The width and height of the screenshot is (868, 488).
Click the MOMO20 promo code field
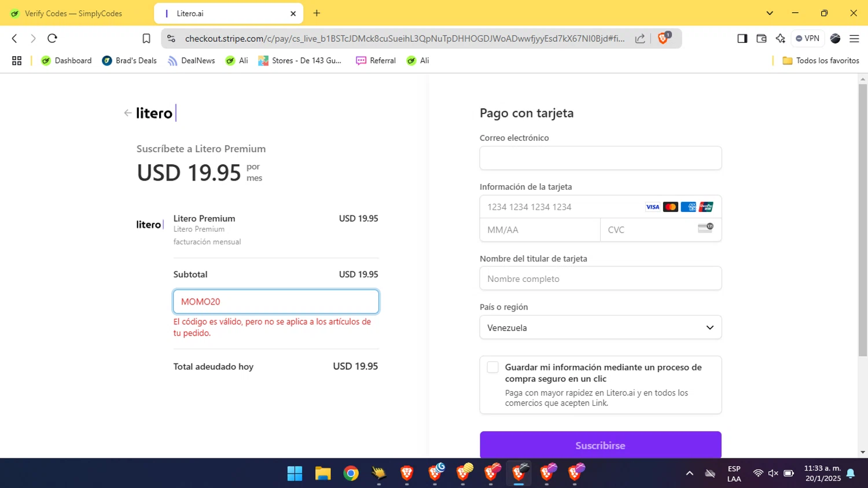coord(276,302)
